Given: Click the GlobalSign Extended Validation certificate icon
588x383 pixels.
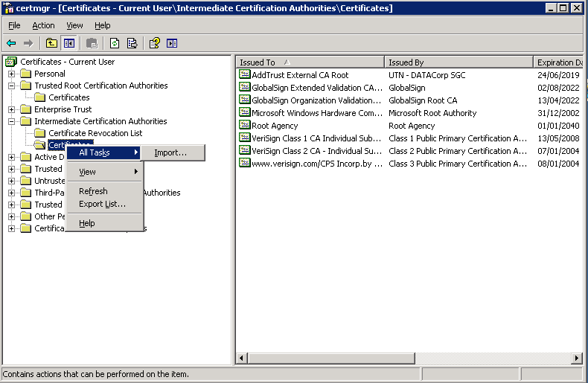Looking at the screenshot, I should point(244,87).
